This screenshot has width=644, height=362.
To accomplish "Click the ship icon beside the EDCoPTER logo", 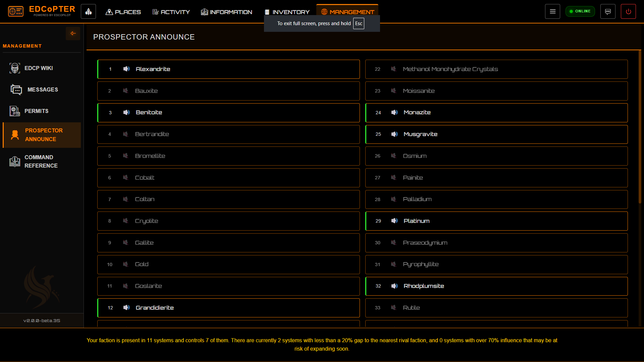I will [x=88, y=11].
